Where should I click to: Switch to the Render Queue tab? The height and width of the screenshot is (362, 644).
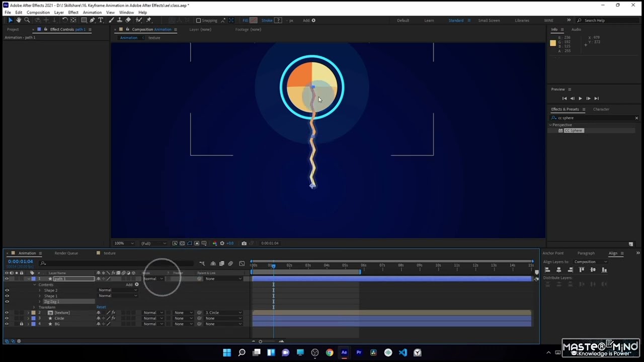[x=66, y=253]
